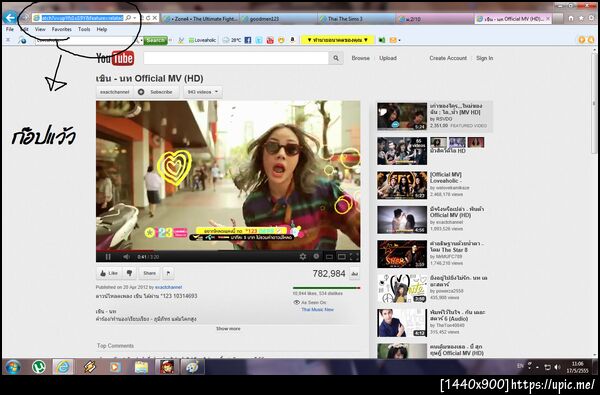Screen dimensions: 600x395
Task: Click the Create Account link
Action: coord(448,58)
